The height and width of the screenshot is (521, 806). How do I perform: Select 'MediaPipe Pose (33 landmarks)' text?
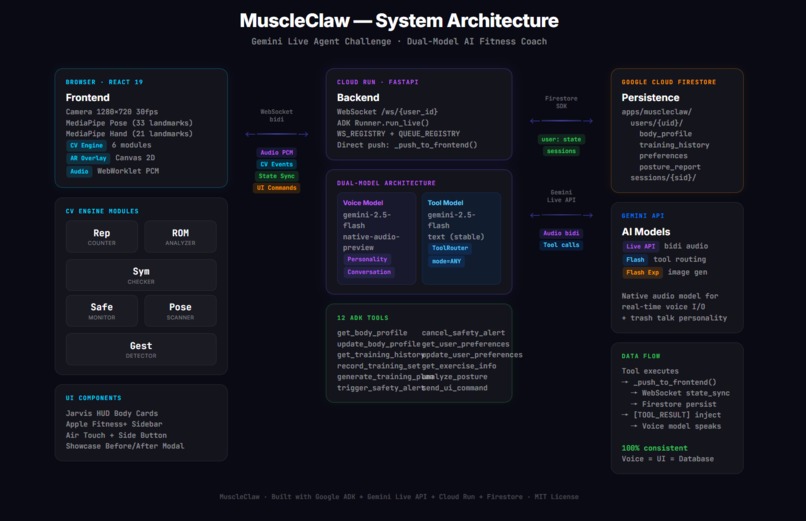[x=129, y=123]
